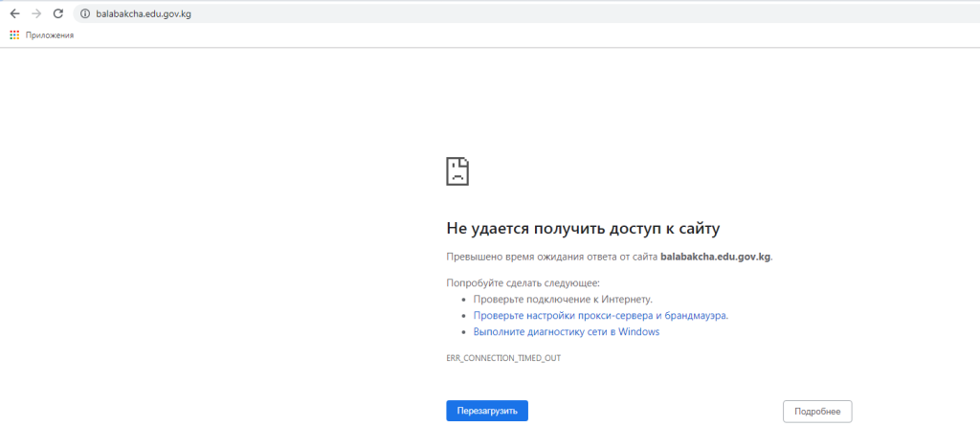
Task: Open site information icon in address bar
Action: tap(84, 14)
